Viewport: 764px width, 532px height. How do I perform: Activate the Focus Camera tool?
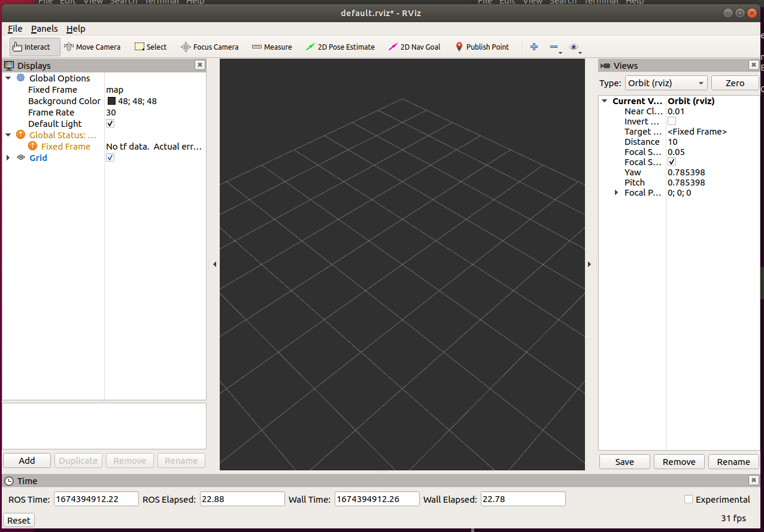(210, 47)
